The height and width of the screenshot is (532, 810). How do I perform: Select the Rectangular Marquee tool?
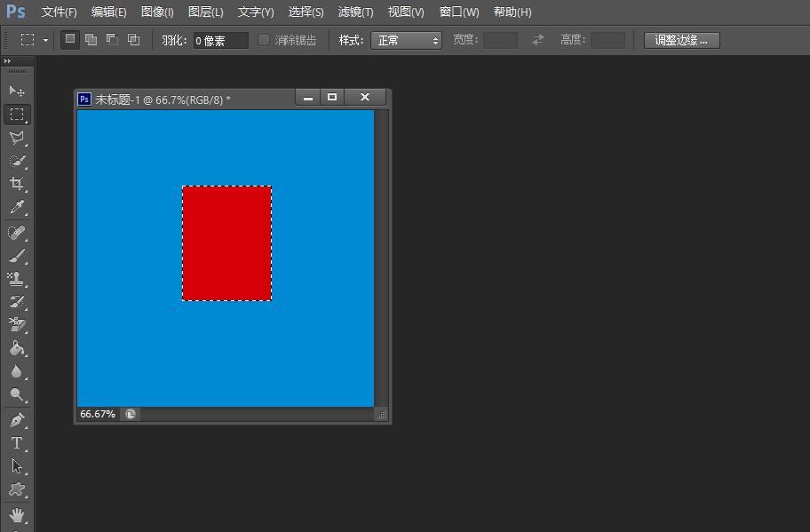coord(18,114)
